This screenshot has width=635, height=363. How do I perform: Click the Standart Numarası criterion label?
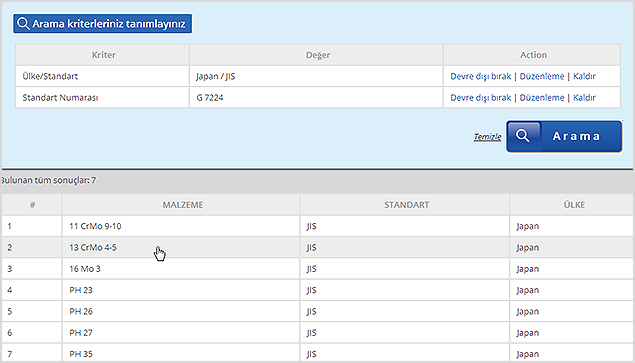pyautogui.click(x=60, y=98)
